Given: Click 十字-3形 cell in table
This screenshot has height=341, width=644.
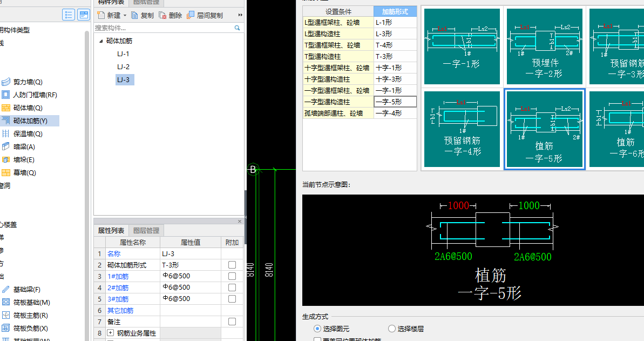Looking at the screenshot, I should (395, 79).
